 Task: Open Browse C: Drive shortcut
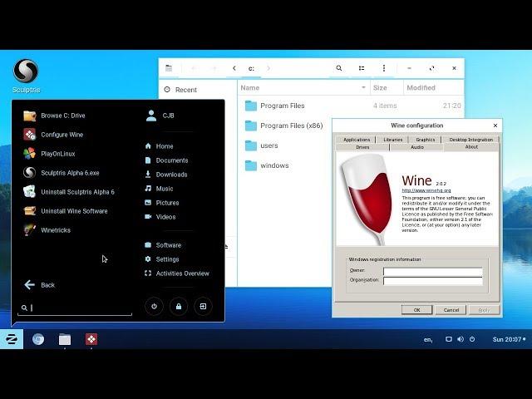(x=62, y=116)
